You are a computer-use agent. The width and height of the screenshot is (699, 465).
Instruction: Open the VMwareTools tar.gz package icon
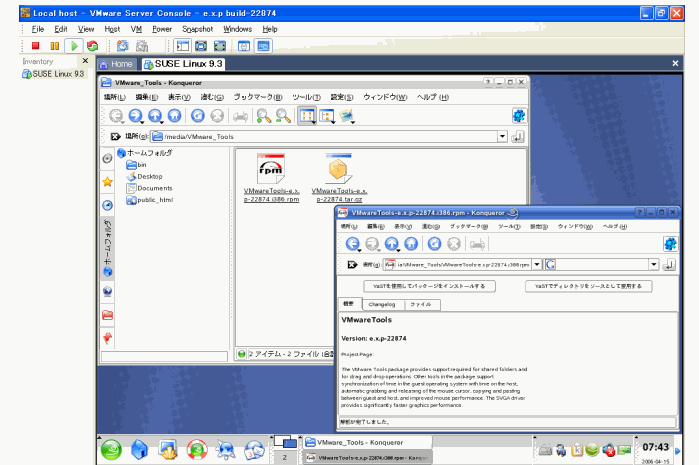340,169
